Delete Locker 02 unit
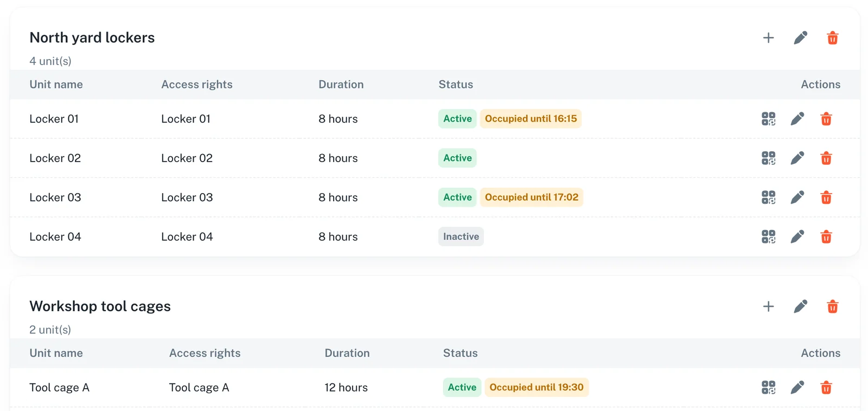The image size is (868, 411). pyautogui.click(x=826, y=158)
